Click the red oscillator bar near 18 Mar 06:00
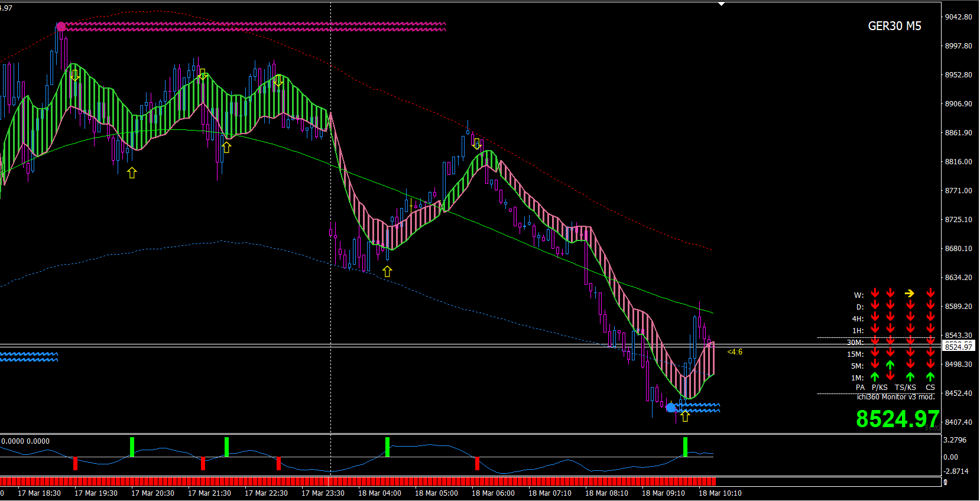The height and width of the screenshot is (501, 980). [477, 463]
